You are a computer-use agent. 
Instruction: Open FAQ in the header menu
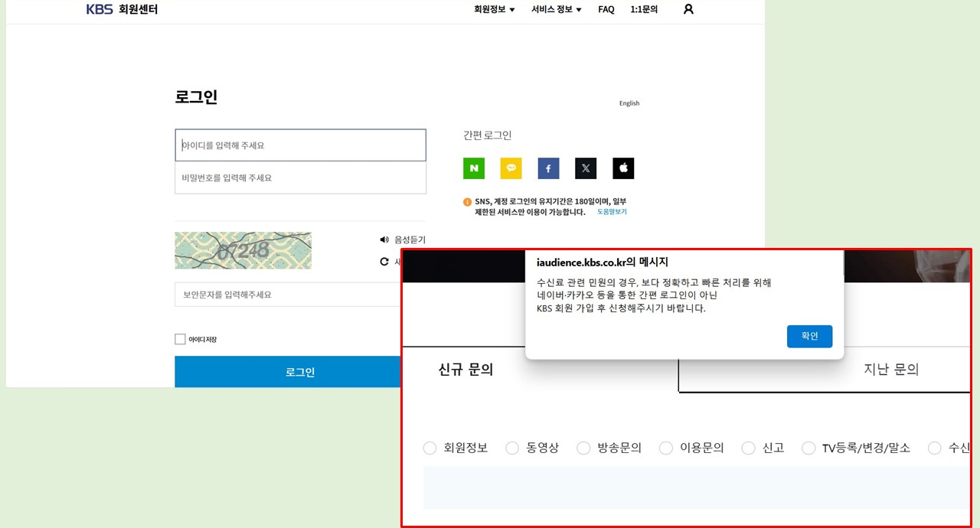pyautogui.click(x=606, y=9)
